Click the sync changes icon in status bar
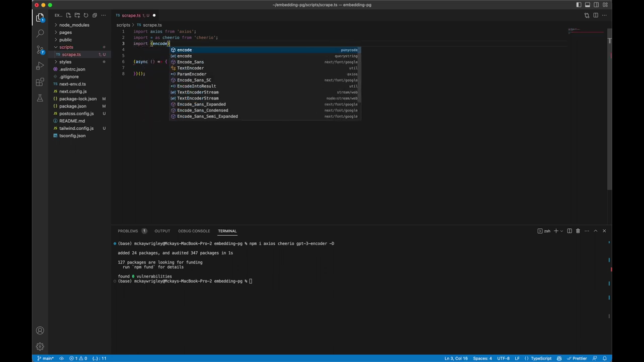The width and height of the screenshot is (644, 362). (x=62, y=358)
